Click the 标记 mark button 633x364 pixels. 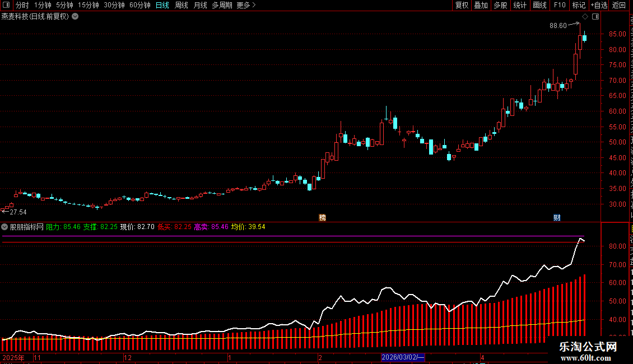coord(579,5)
